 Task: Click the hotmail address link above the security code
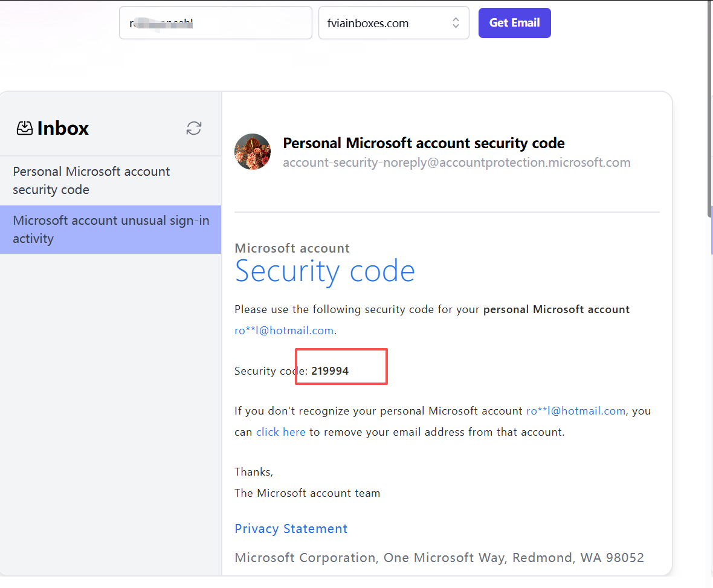[x=284, y=331]
